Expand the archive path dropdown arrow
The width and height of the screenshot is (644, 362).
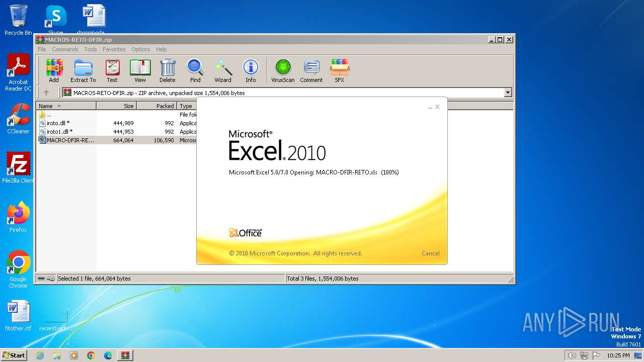pyautogui.click(x=508, y=93)
